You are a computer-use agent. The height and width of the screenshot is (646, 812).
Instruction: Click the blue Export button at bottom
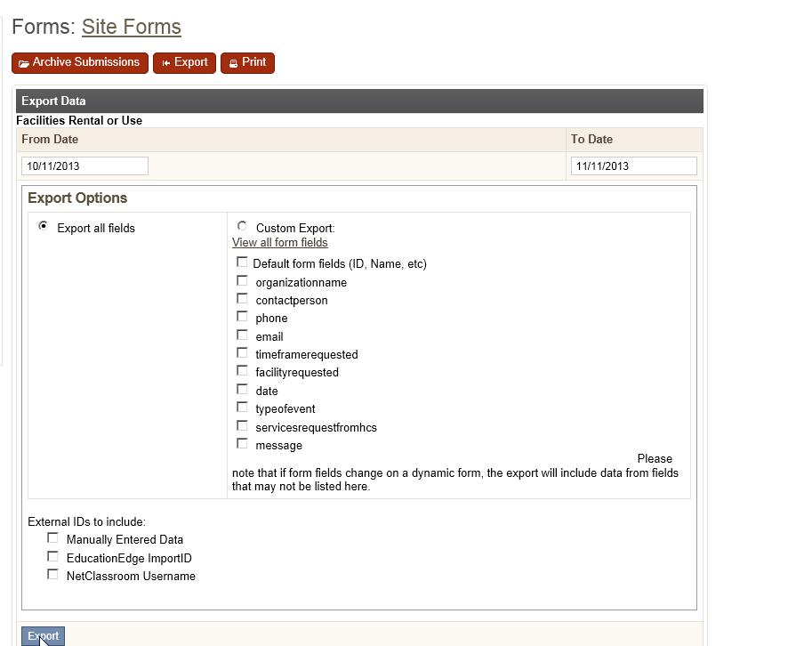pos(43,636)
